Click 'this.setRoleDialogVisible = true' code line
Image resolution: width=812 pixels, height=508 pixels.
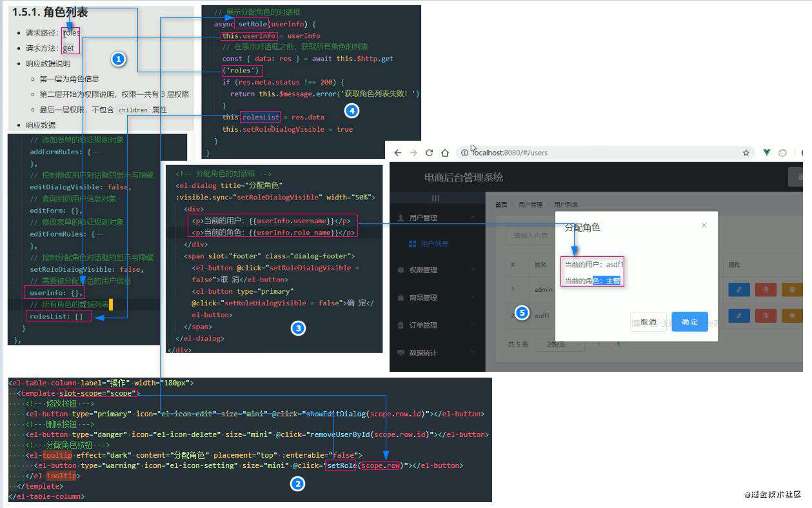(x=288, y=129)
